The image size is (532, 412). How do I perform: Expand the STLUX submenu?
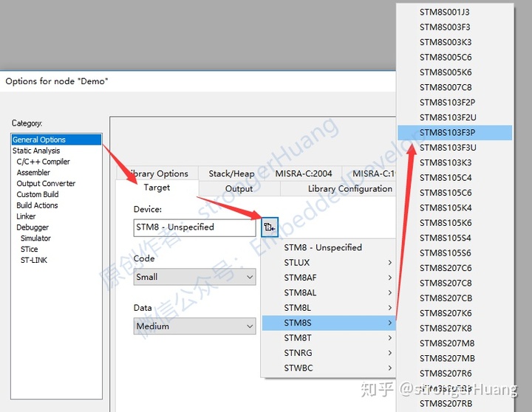pyautogui.click(x=328, y=262)
